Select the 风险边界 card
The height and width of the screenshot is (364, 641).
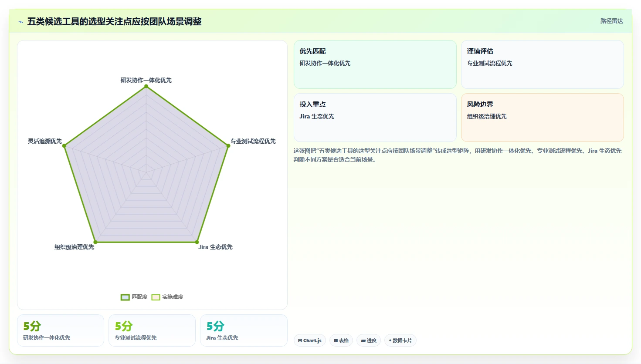coord(543,118)
